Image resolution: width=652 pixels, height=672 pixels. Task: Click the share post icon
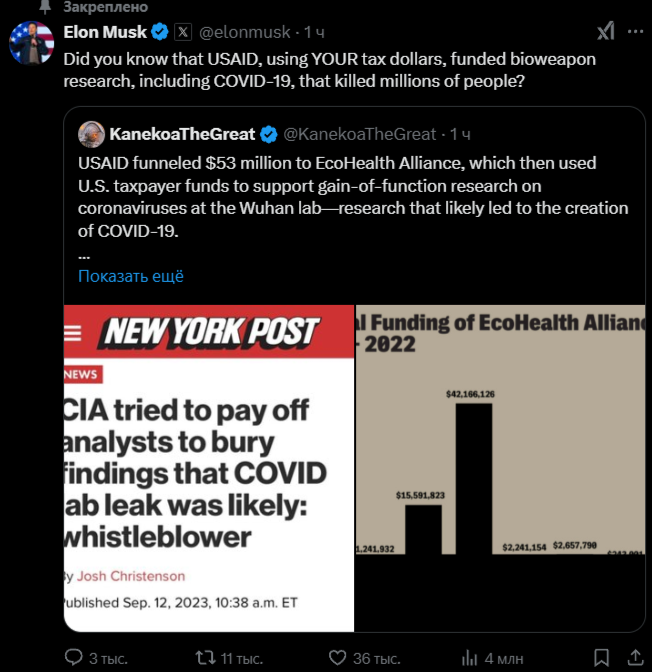[x=634, y=658]
